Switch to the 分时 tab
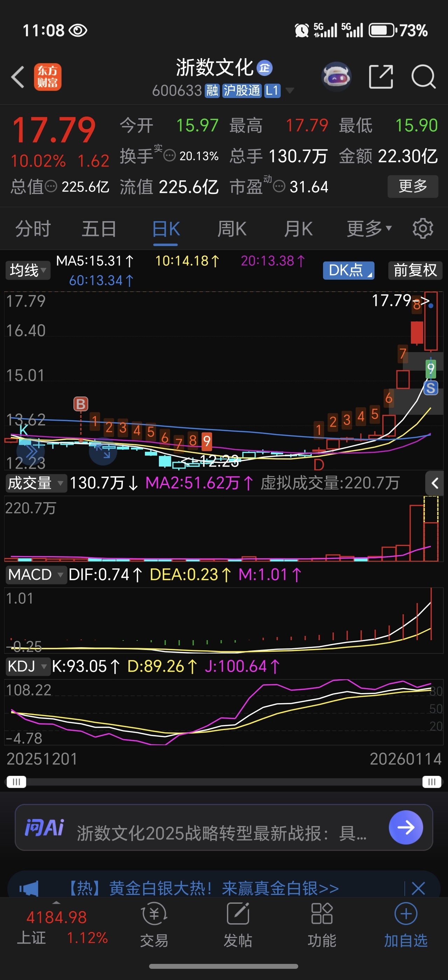 click(33, 229)
